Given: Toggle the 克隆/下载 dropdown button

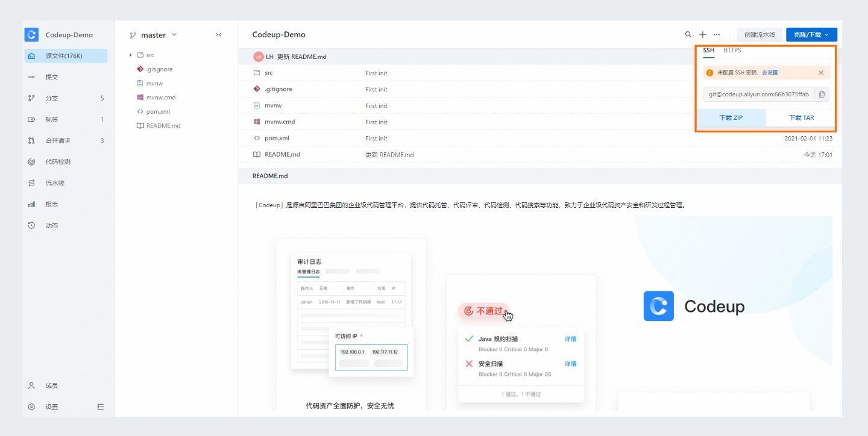Looking at the screenshot, I should pyautogui.click(x=811, y=35).
